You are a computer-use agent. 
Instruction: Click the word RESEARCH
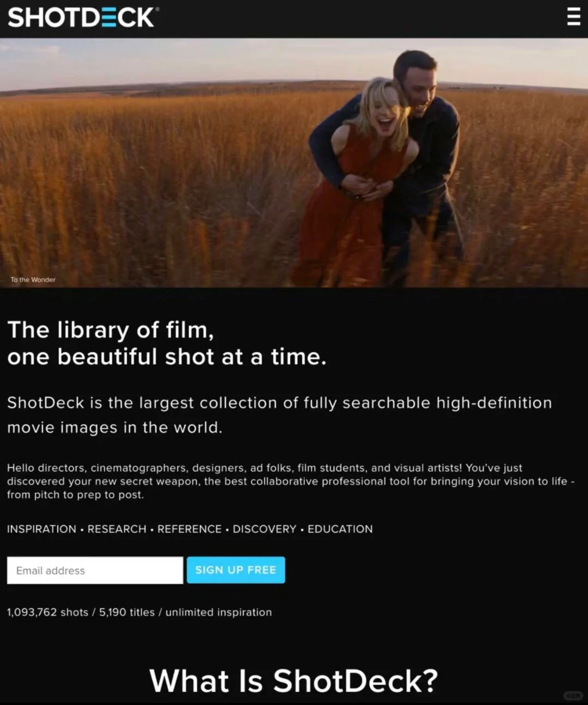point(117,529)
